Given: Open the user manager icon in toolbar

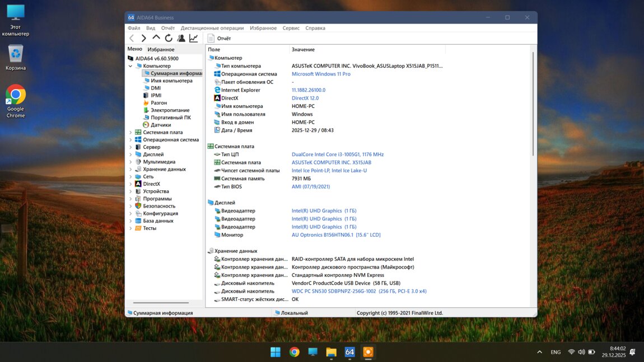Looking at the screenshot, I should pos(181,38).
